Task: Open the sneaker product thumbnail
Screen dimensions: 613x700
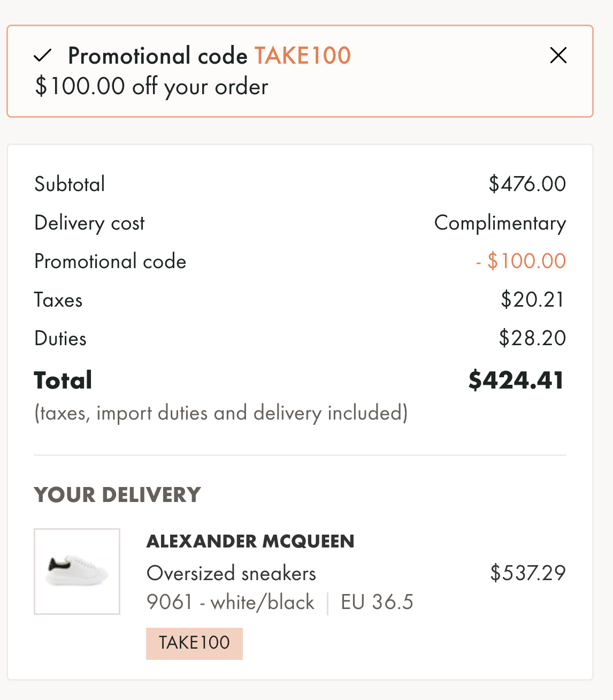Action: coord(77,572)
